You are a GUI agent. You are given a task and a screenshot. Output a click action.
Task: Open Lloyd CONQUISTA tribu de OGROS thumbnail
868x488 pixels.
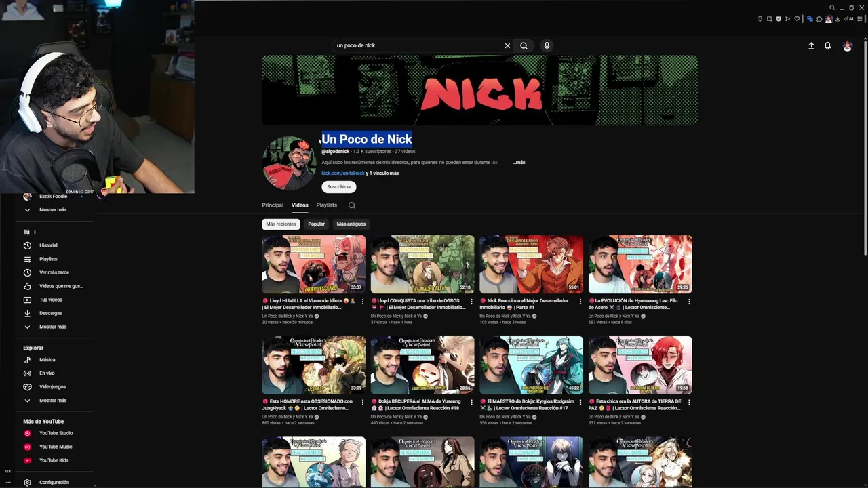pos(422,264)
